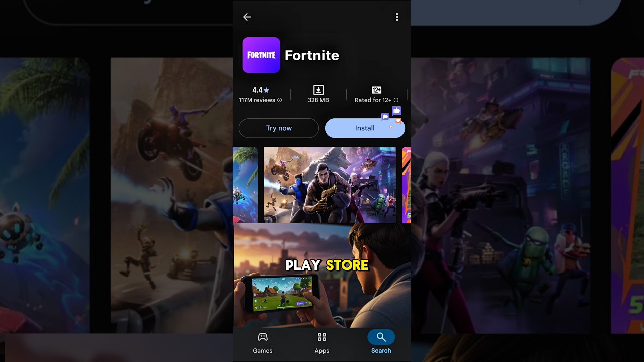Open the main Fortnite characters screenshot

point(330,185)
